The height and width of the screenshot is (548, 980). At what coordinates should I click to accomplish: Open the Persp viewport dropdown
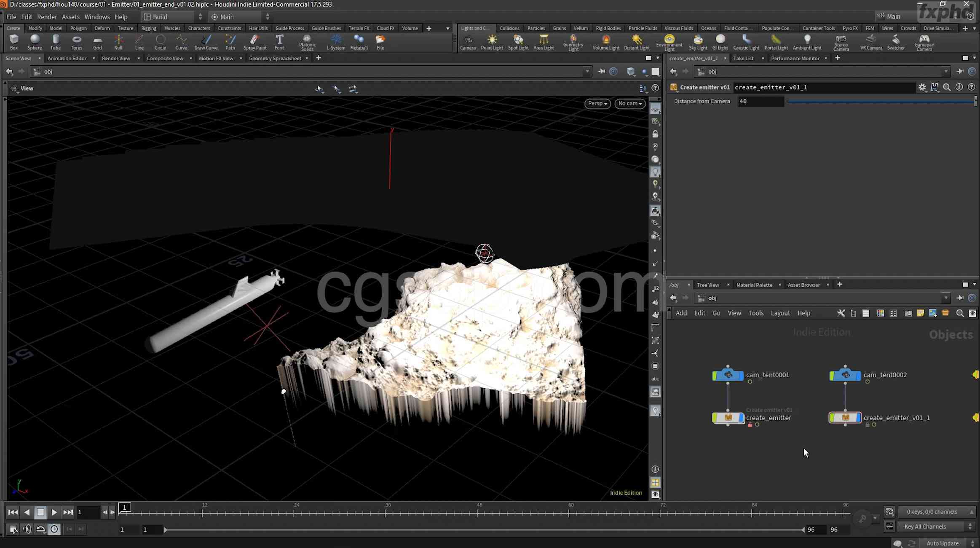[597, 103]
